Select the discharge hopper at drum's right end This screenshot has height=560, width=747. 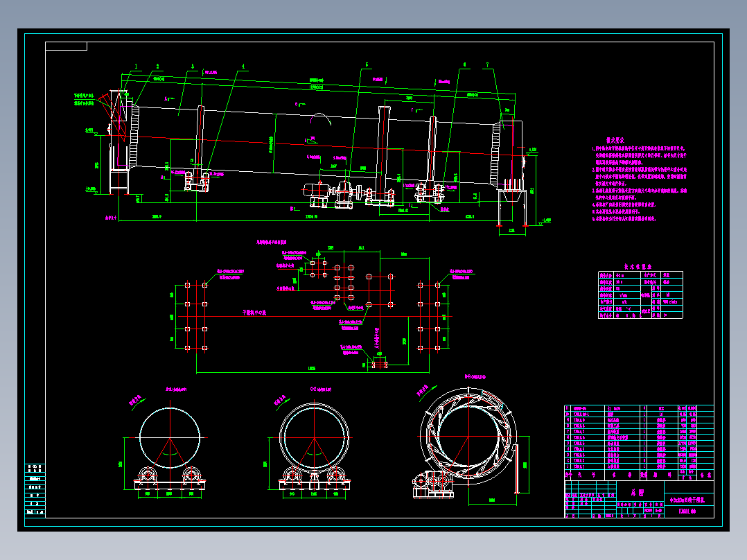[x=512, y=195]
